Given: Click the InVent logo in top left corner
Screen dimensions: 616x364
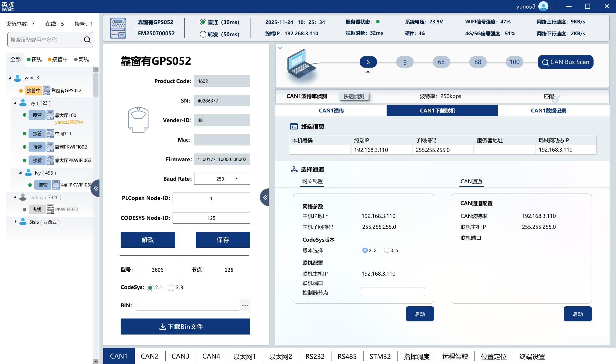Looking at the screenshot, I should (x=8, y=6).
